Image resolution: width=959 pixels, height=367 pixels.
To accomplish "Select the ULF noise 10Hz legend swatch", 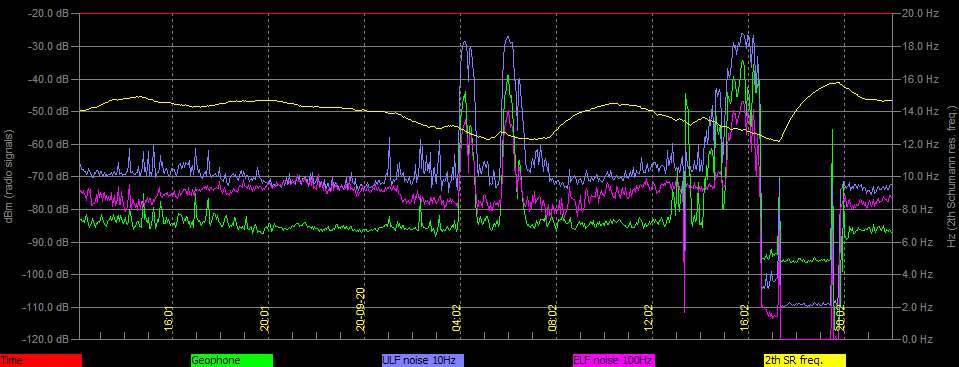I will coord(423,361).
